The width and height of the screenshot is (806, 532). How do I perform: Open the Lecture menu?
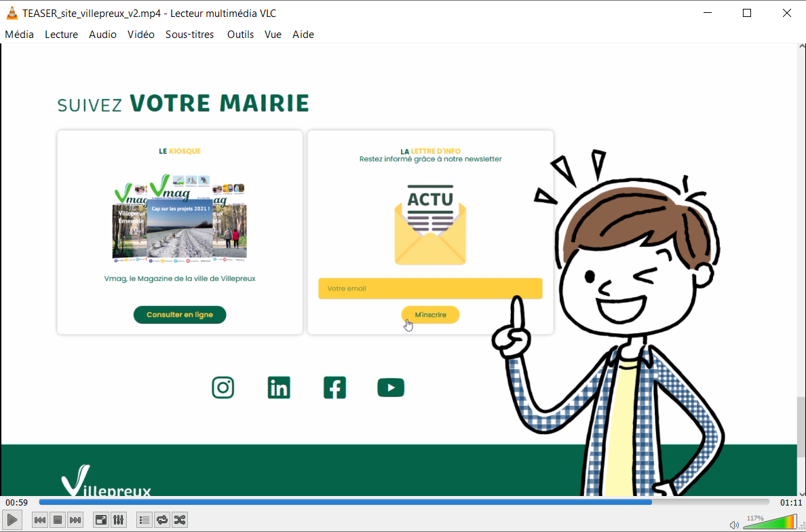click(x=61, y=35)
